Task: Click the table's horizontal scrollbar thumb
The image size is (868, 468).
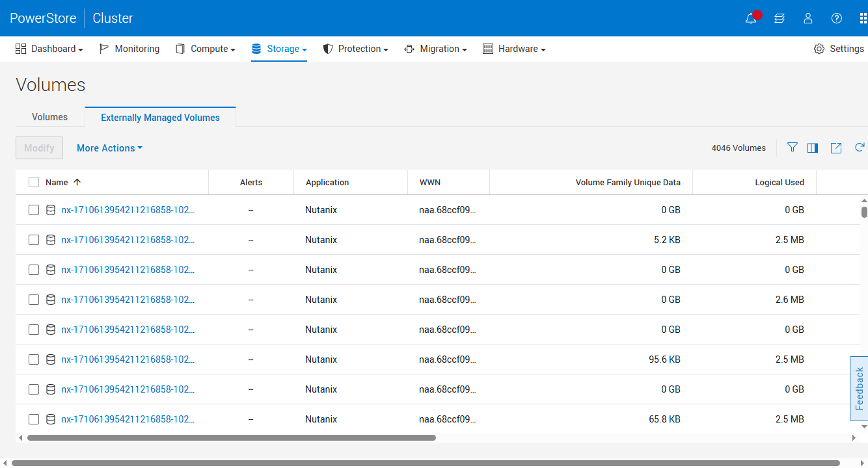Action: 231,438
